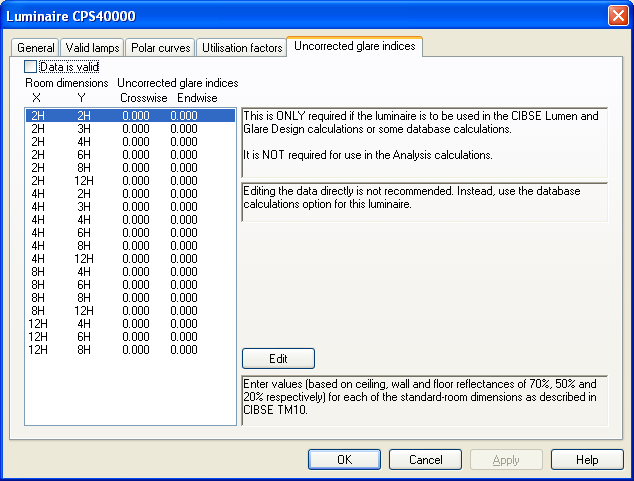Select the 2H by 12H row
This screenshot has height=481, width=634.
(x=130, y=181)
